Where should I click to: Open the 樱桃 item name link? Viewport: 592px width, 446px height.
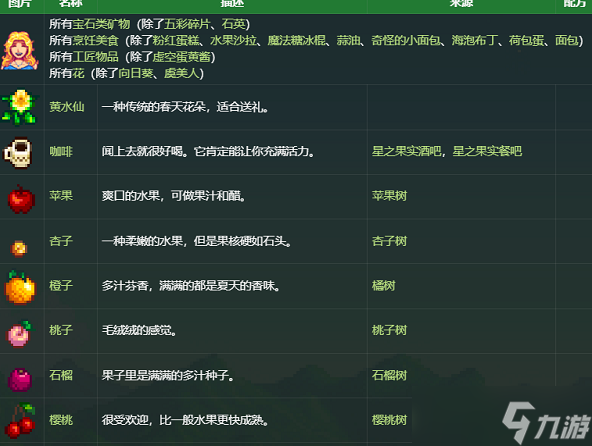[x=61, y=420]
